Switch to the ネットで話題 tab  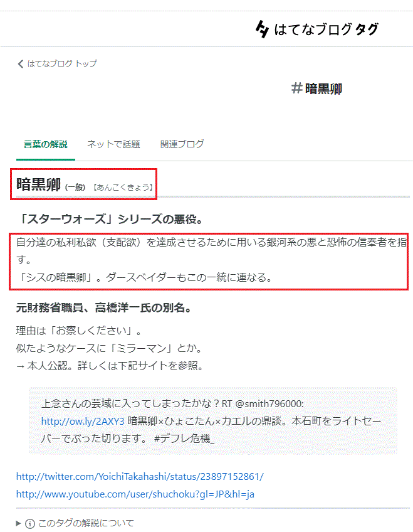pyautogui.click(x=113, y=144)
